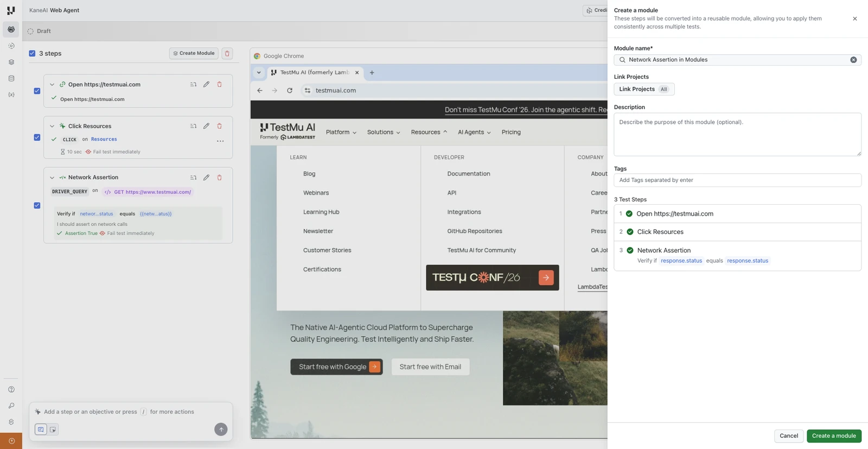
Task: Uncheck the Open https://testmuai.com step checkbox
Action: pyautogui.click(x=37, y=91)
